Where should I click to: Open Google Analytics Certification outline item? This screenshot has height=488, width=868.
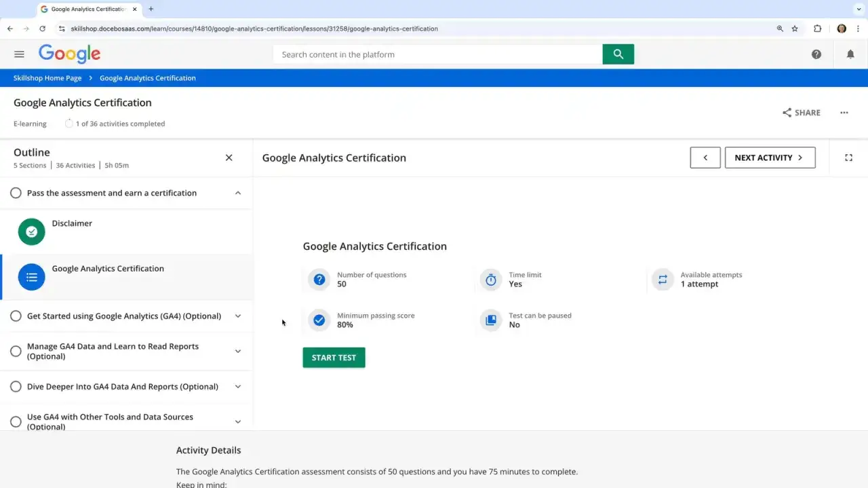127,277
